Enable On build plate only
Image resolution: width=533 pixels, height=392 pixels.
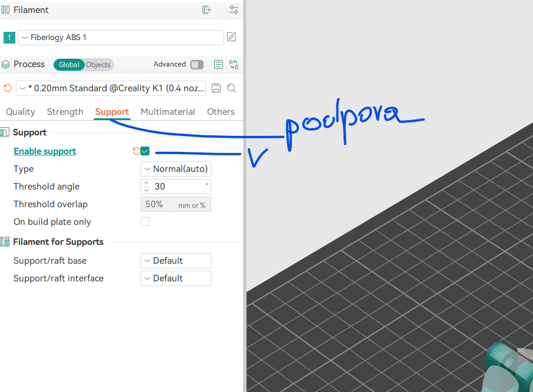pyautogui.click(x=145, y=222)
